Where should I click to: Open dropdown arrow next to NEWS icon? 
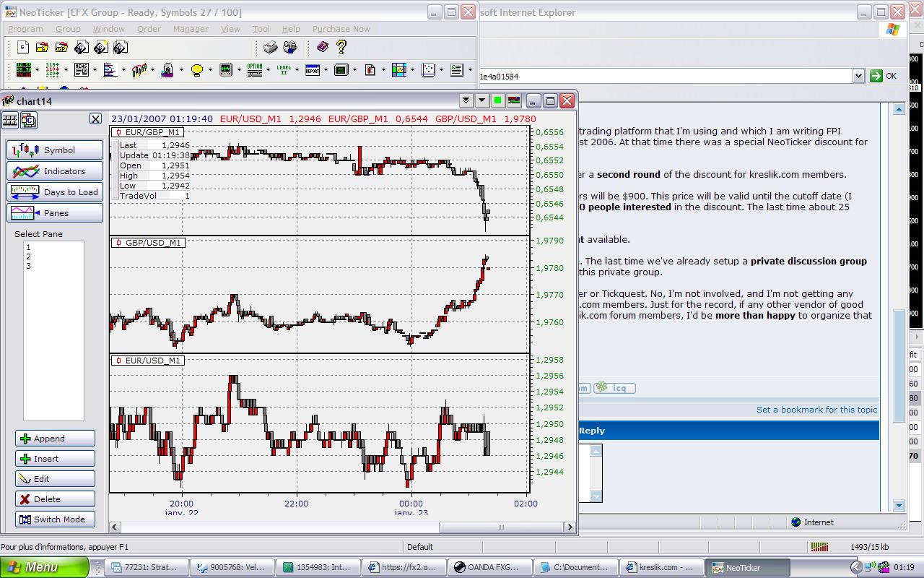94,70
